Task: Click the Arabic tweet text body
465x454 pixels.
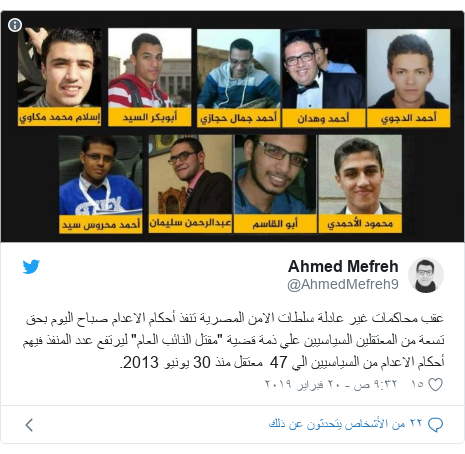Action: click(x=233, y=340)
